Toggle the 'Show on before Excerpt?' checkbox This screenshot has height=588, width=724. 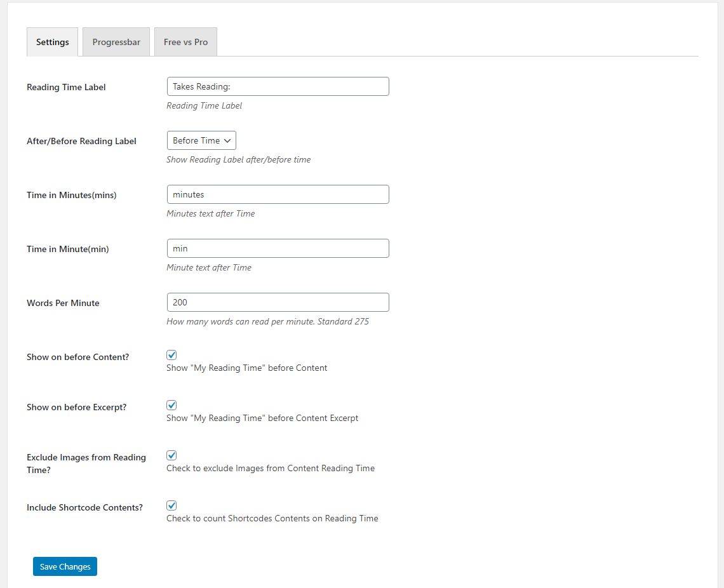point(171,405)
